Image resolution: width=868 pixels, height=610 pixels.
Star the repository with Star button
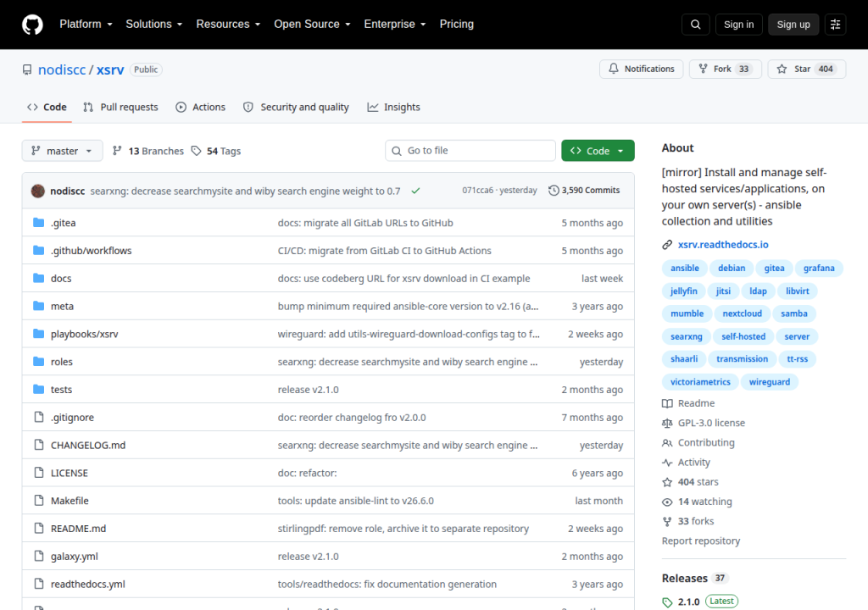click(807, 69)
